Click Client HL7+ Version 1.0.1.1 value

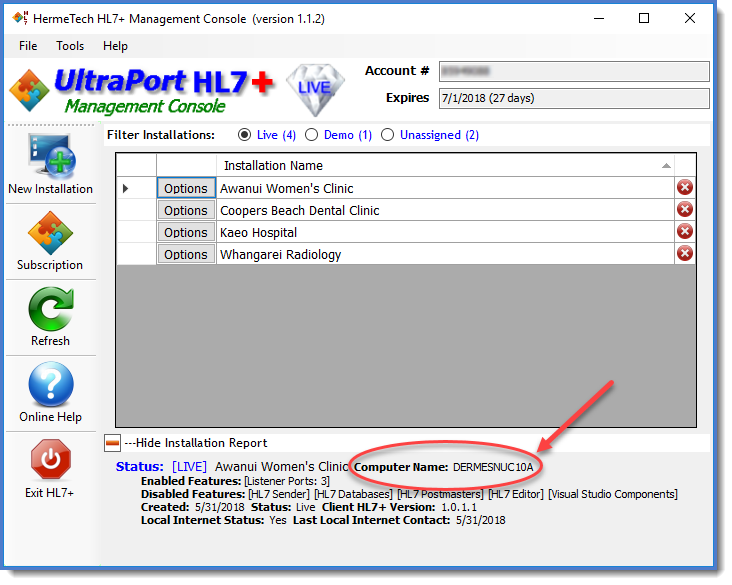tap(459, 507)
